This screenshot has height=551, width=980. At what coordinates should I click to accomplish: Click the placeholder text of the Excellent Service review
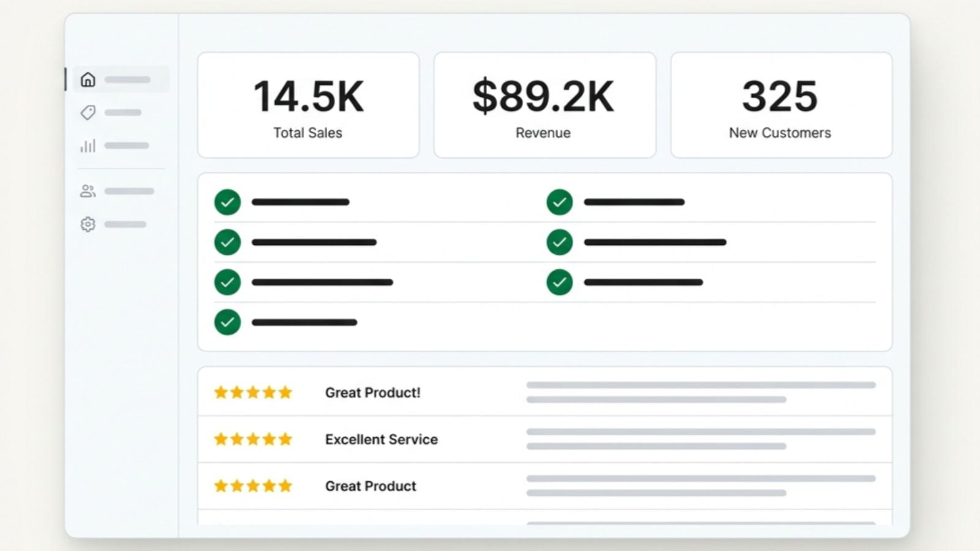[x=701, y=439]
